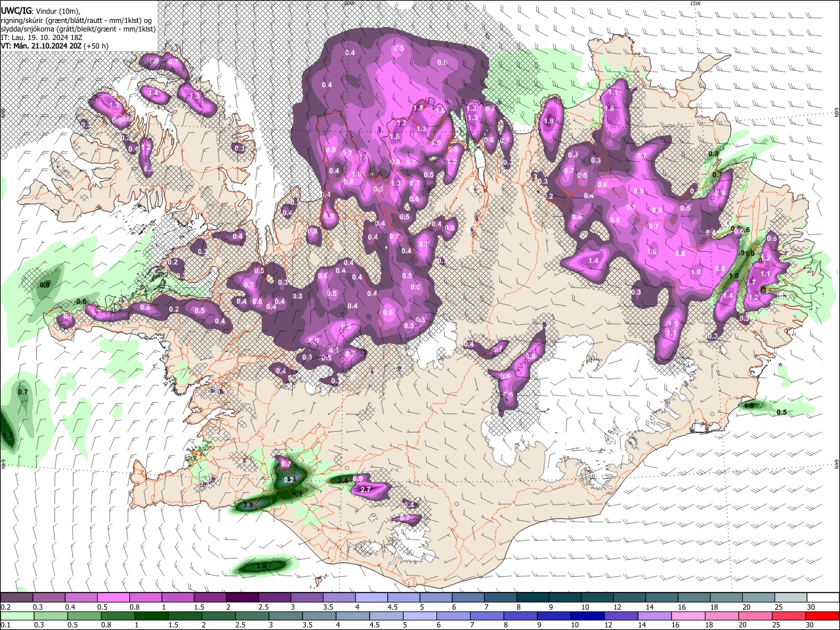The image size is (840, 630).
Task: Click the 'rigning/skúrir' legend description line
Action: [x=77, y=20]
